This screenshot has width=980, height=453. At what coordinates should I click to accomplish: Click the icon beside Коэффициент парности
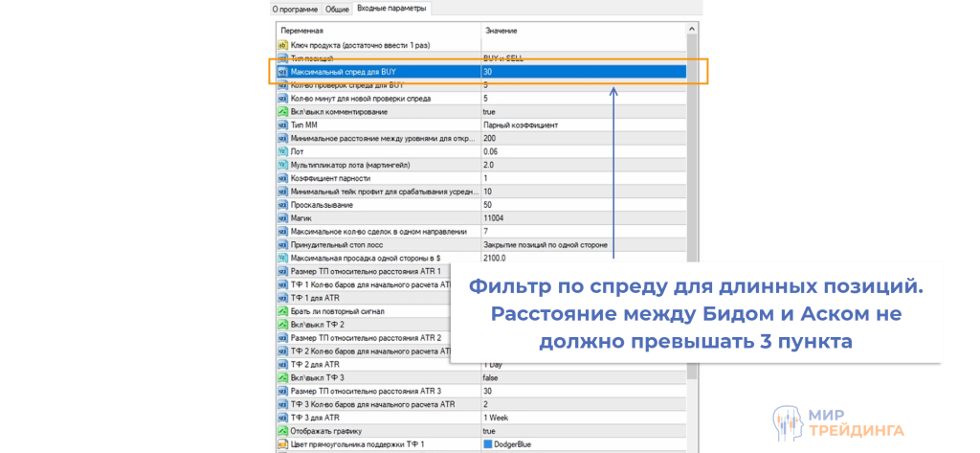[x=282, y=178]
